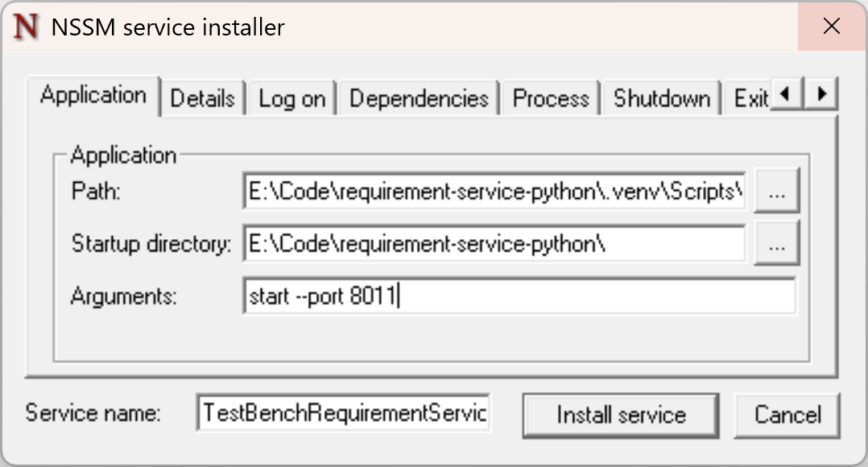Select the Service name field
The height and width of the screenshot is (467, 868).
coord(342,412)
